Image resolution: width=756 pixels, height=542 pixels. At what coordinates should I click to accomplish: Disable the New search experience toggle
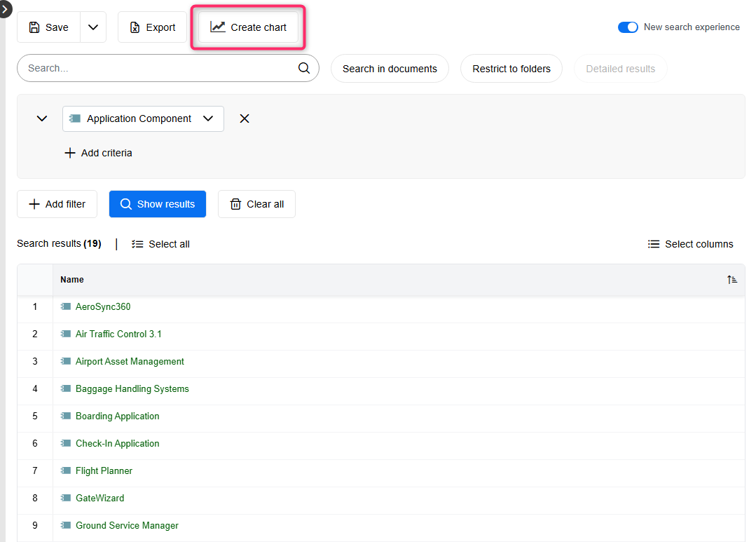point(628,27)
